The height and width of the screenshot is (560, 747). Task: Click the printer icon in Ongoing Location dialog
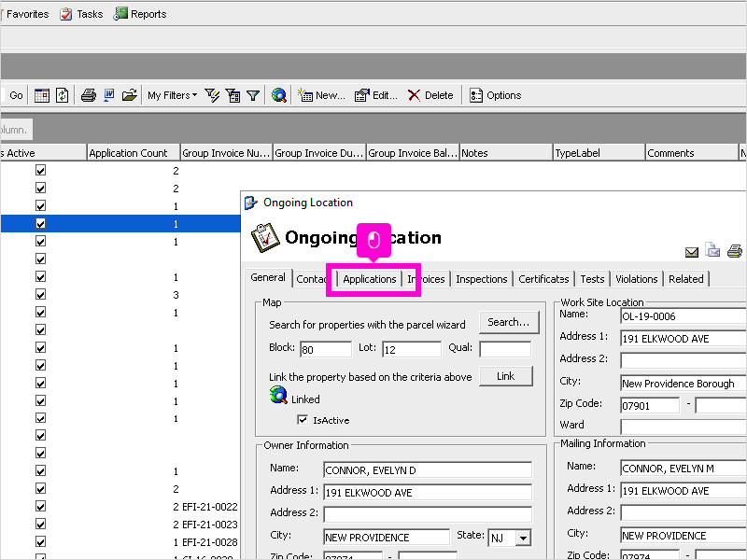(x=735, y=251)
